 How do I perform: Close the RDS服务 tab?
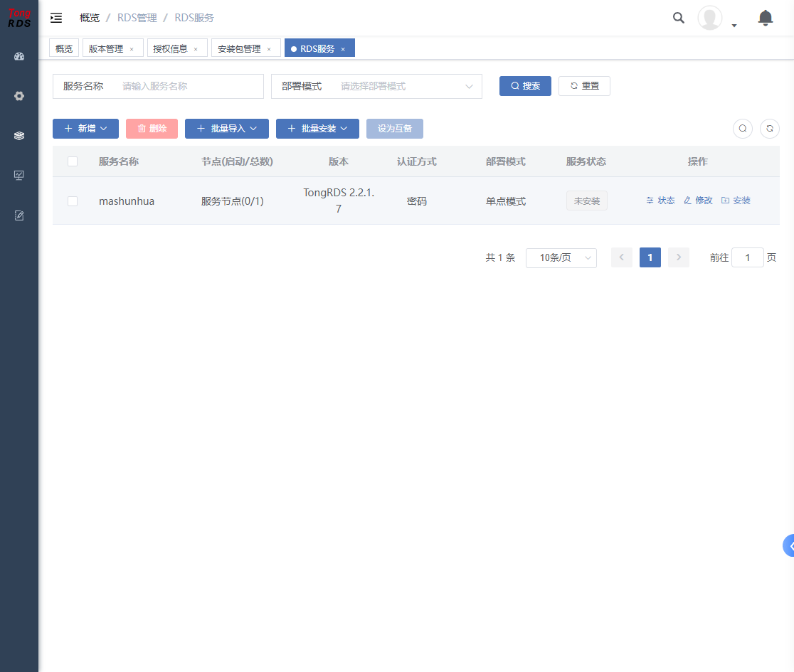[x=343, y=49]
